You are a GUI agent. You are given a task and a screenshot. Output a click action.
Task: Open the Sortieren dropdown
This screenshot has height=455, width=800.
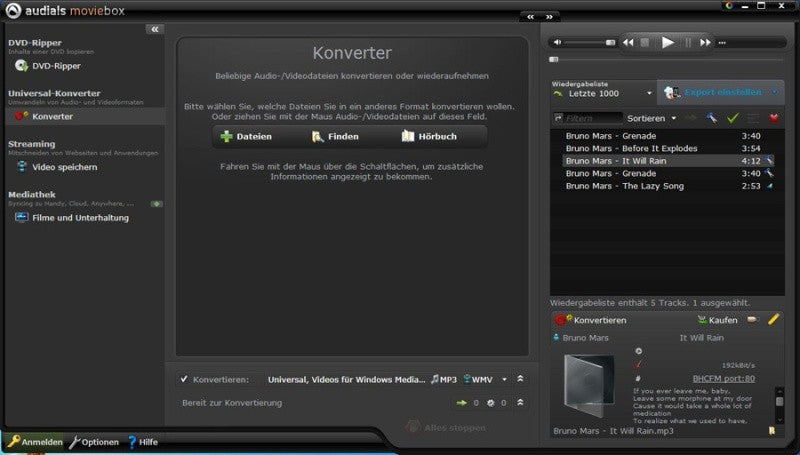point(652,118)
